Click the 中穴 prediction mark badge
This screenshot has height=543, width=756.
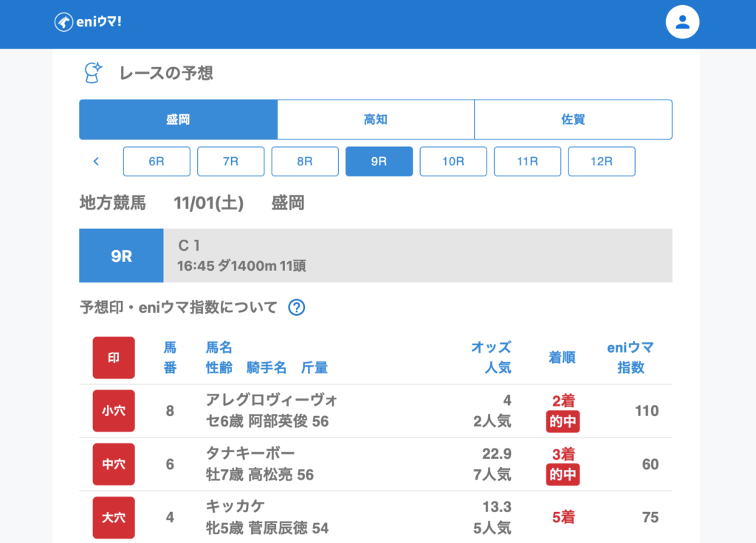pos(114,464)
